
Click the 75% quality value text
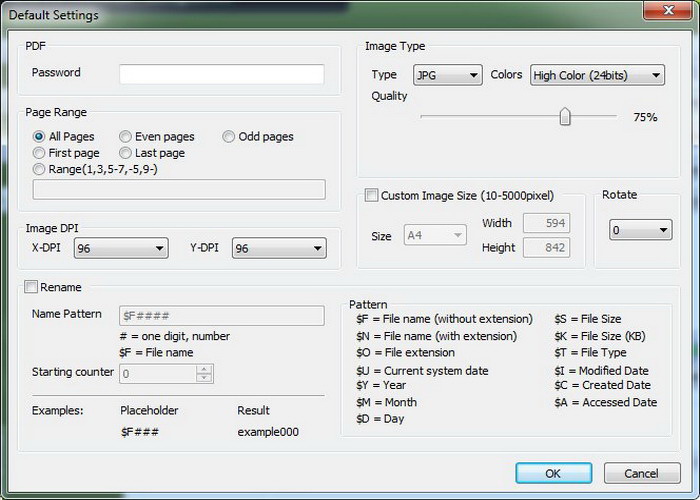pyautogui.click(x=645, y=117)
